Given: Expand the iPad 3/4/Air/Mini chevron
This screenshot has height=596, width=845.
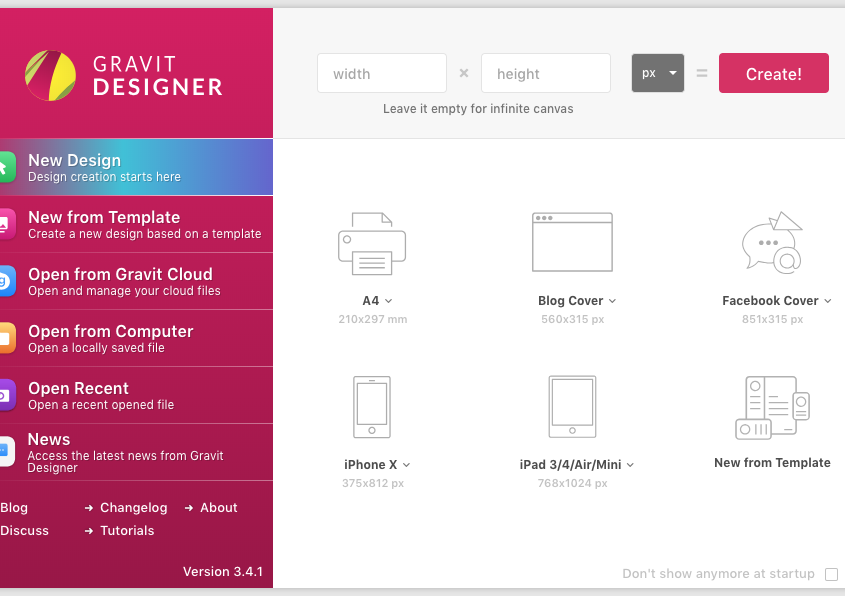Looking at the screenshot, I should [x=631, y=465].
